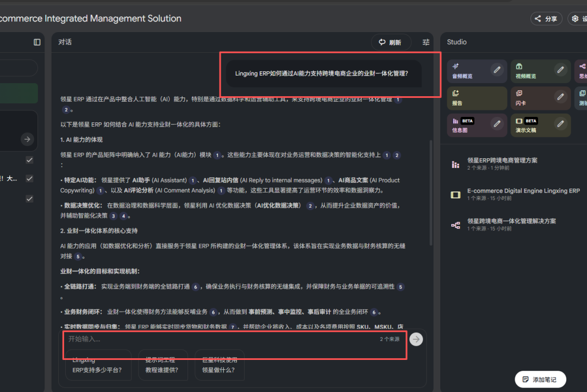Toggle the source checkbox beside 大... row
587x392 pixels.
[x=29, y=178]
